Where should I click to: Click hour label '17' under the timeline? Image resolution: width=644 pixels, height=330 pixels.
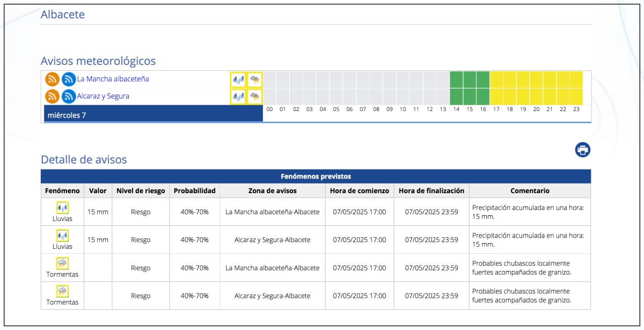496,109
